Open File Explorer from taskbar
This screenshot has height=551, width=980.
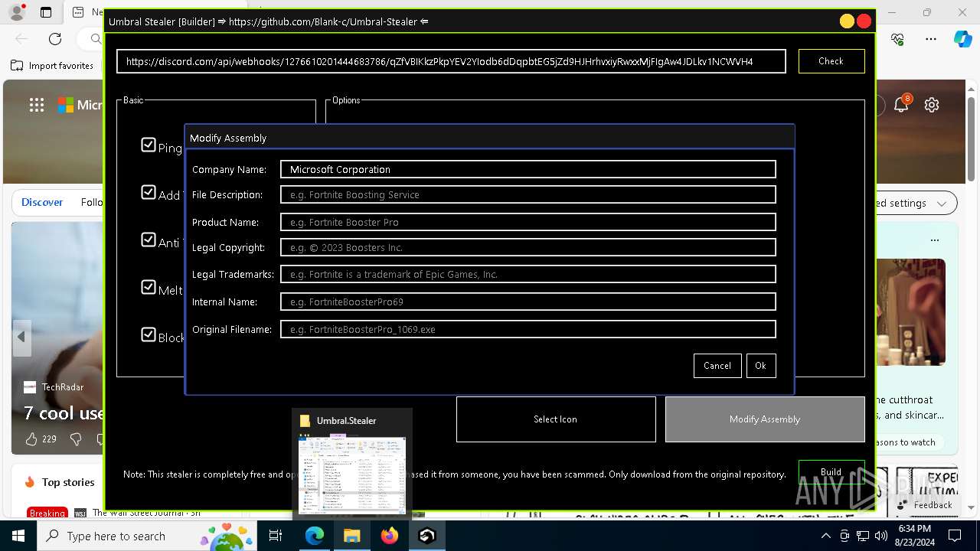coord(351,536)
